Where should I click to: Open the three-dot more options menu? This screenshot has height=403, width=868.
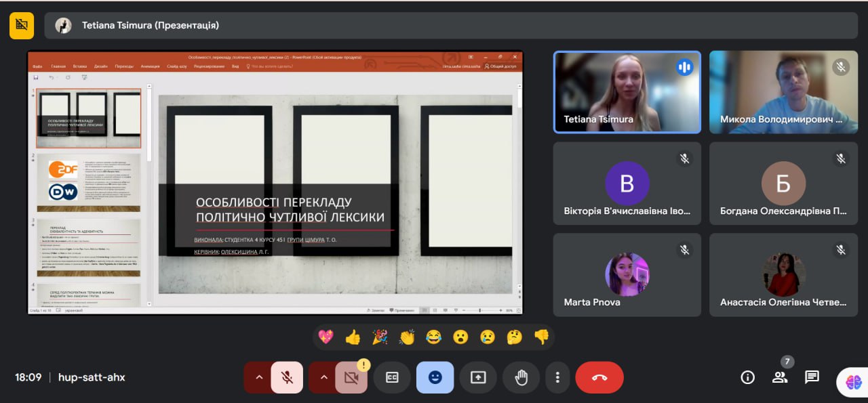click(557, 377)
